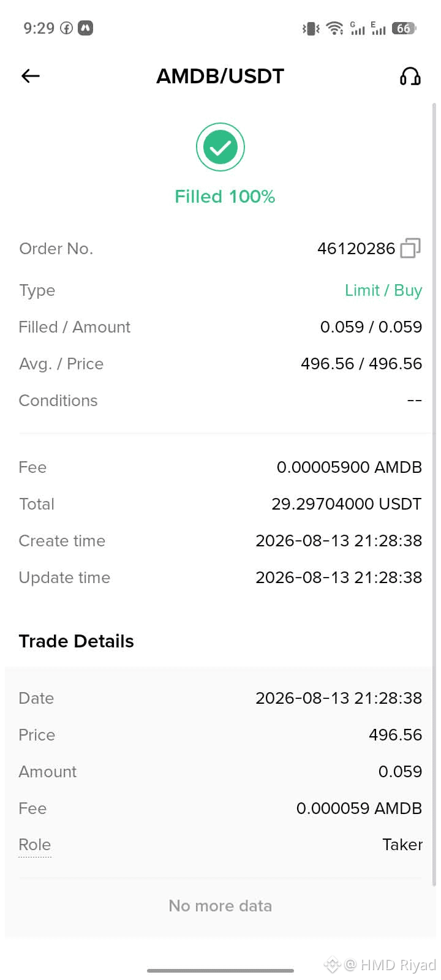Screen dimensions: 441x980
Task: Tap the second status bar app icon
Action: click(86, 28)
